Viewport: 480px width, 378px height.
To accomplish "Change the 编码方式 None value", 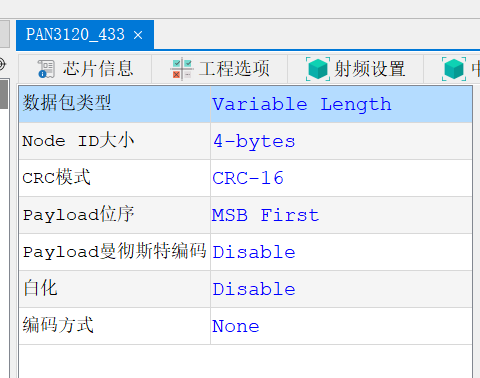I will tap(341, 326).
